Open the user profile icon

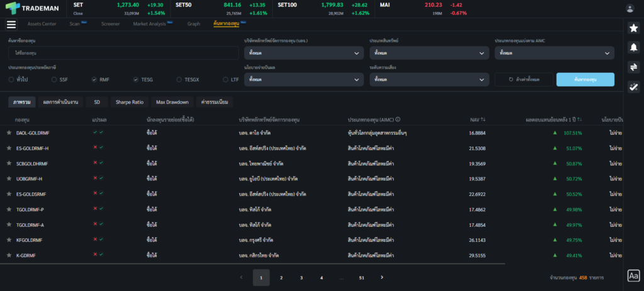click(x=630, y=8)
